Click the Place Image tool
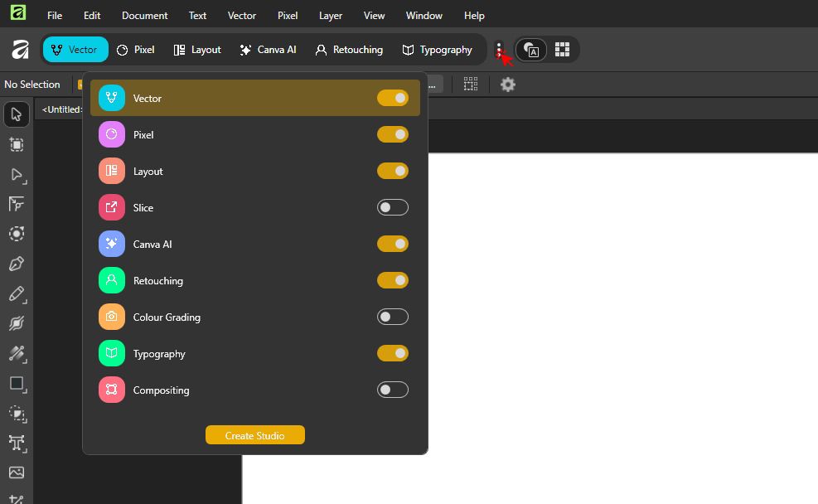818x504 pixels. [17, 472]
